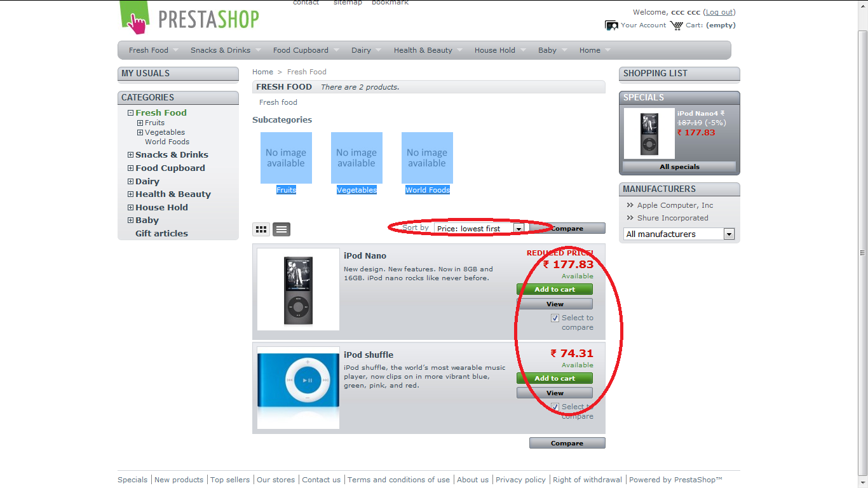
Task: Open Health & Beauty top menu
Action: pyautogui.click(x=423, y=50)
